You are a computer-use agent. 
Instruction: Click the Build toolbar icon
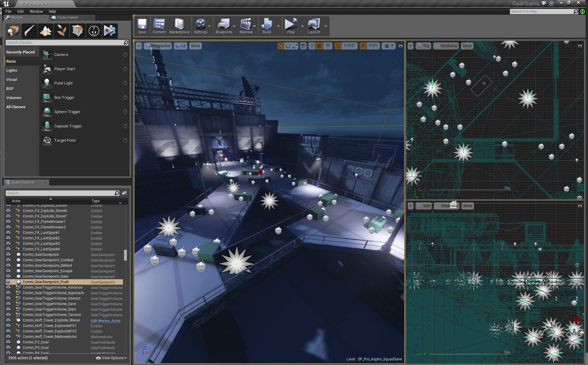pyautogui.click(x=267, y=24)
